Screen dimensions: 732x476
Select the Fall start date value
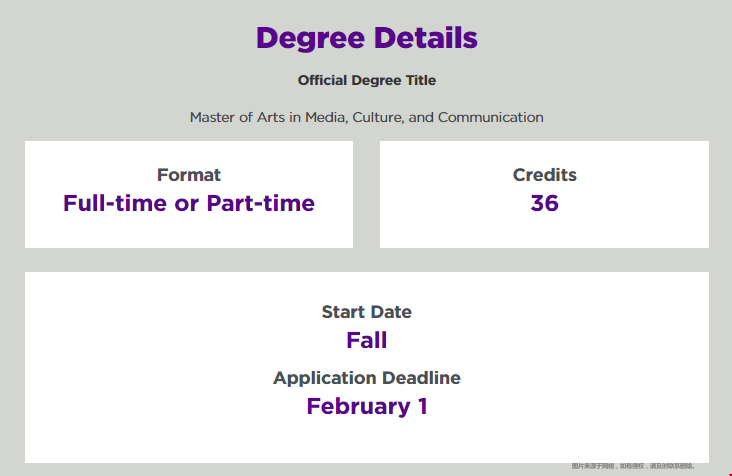tap(366, 340)
